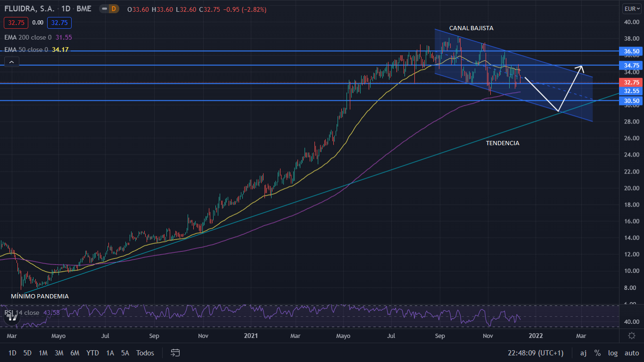Select the EMA 50 close 0 legend
Screen dimensions: 644x362
(26, 49)
